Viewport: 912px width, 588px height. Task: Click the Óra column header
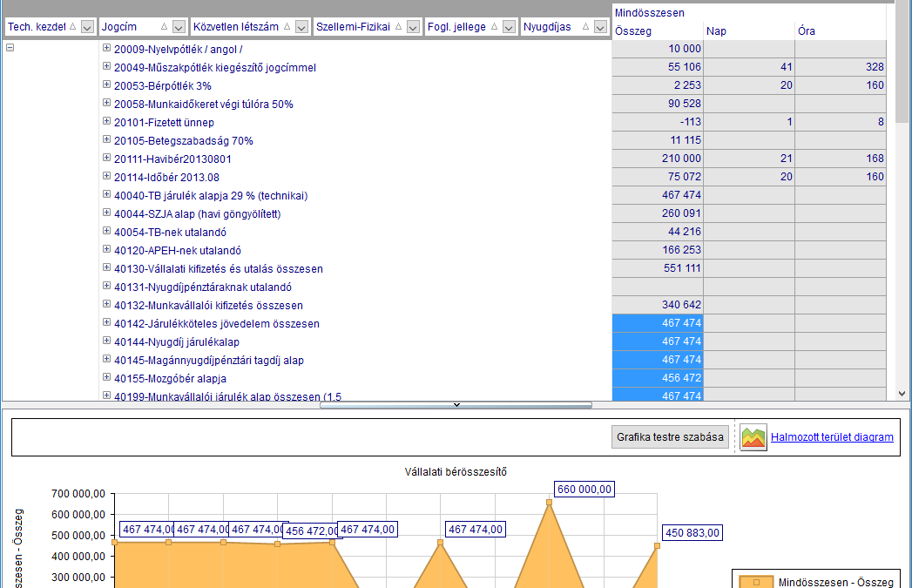click(x=841, y=30)
